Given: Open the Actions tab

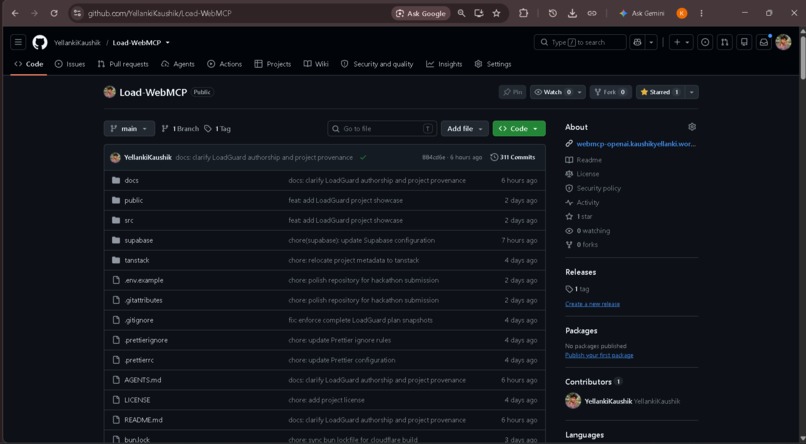Looking at the screenshot, I should (x=225, y=64).
